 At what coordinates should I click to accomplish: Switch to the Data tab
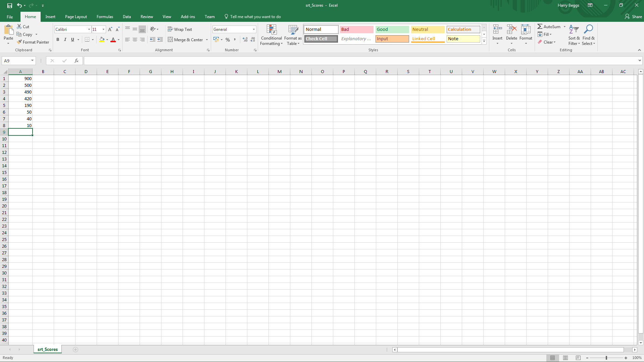click(127, 17)
